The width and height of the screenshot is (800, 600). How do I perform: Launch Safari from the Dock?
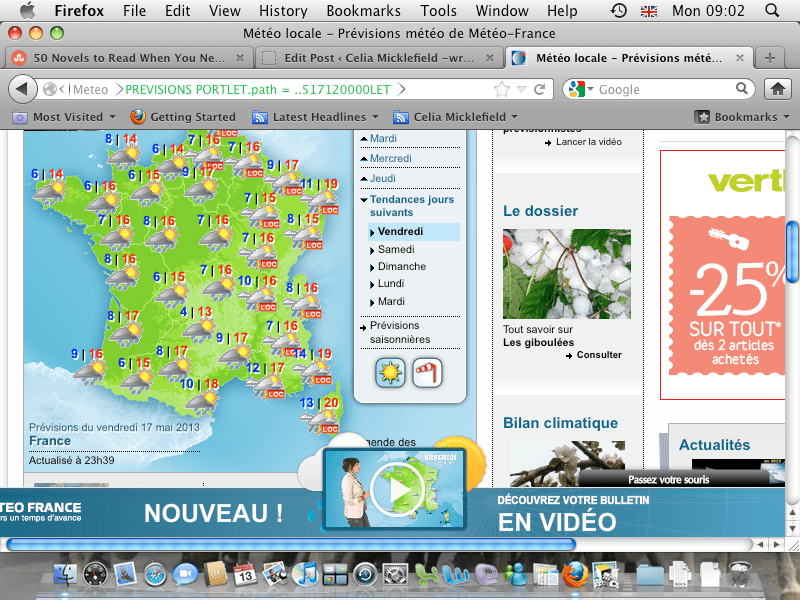tap(155, 575)
